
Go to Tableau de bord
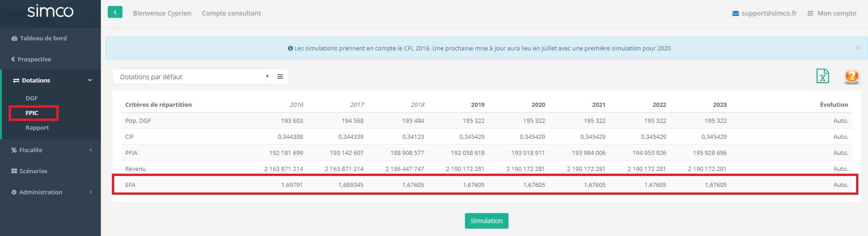tap(43, 38)
